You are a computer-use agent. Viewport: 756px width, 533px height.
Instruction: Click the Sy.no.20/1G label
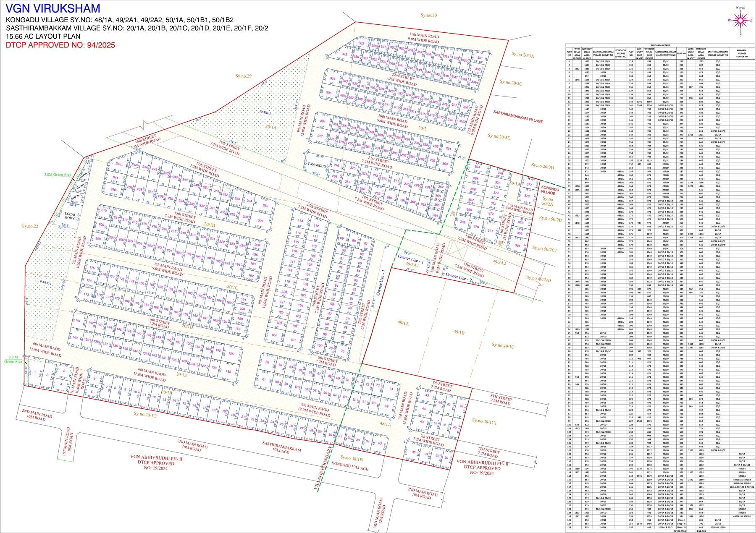click(x=145, y=414)
